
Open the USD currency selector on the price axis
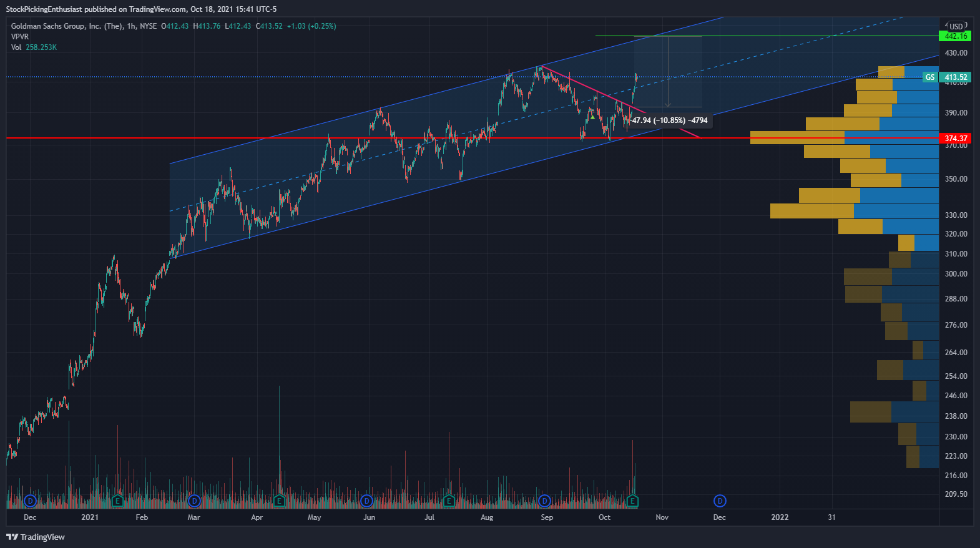tap(956, 26)
